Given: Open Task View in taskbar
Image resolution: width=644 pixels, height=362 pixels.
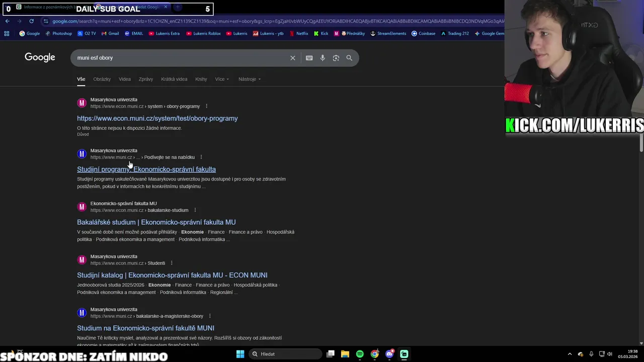Looking at the screenshot, I should (331, 354).
